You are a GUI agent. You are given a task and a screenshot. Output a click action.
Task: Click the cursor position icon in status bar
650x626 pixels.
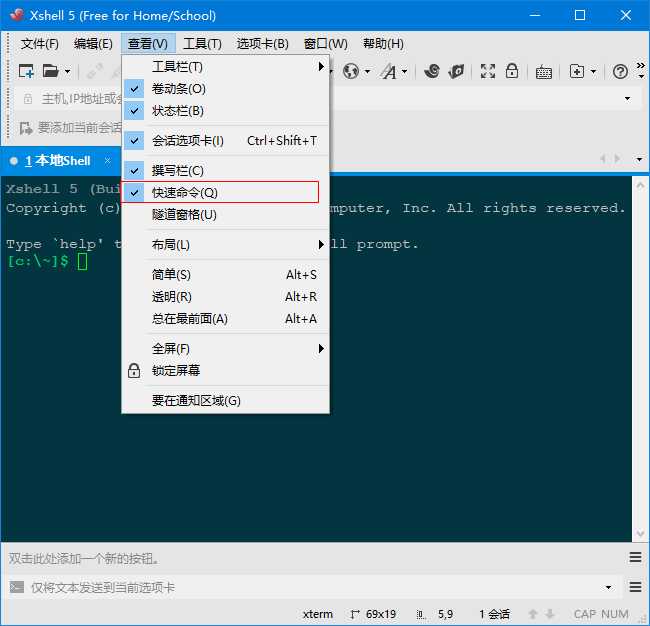pos(421,614)
